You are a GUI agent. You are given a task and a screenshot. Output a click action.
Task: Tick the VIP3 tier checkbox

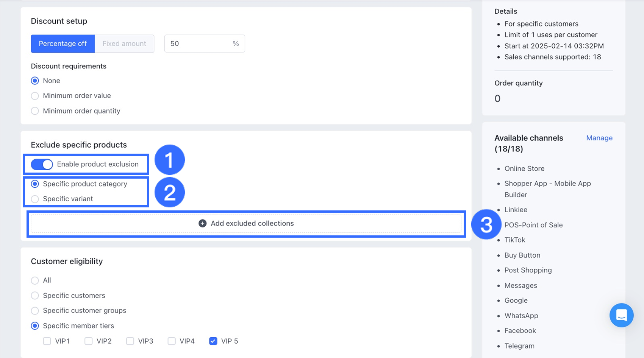130,341
